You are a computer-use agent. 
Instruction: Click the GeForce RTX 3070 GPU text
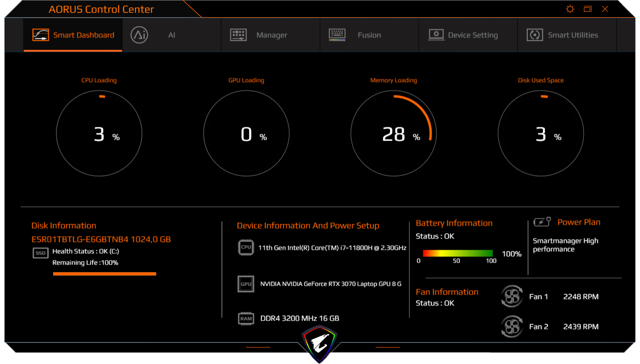pos(331,284)
